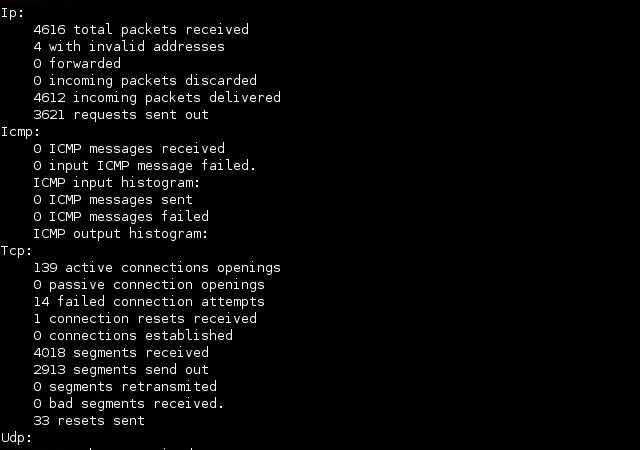
Task: Click 'ICMP input histogram:' text
Action: [x=117, y=183]
